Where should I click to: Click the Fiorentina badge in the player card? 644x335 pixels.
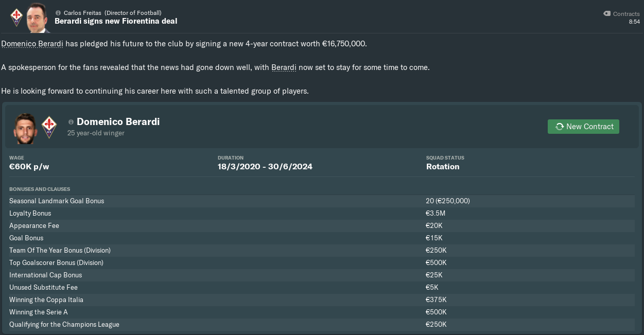[49, 127]
